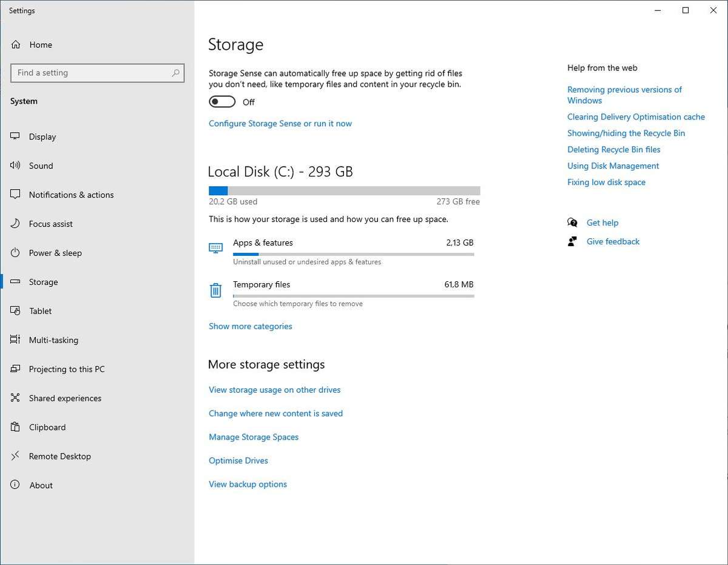Click the search magnifier icon
Viewport: 728px width, 565px height.
(x=175, y=73)
